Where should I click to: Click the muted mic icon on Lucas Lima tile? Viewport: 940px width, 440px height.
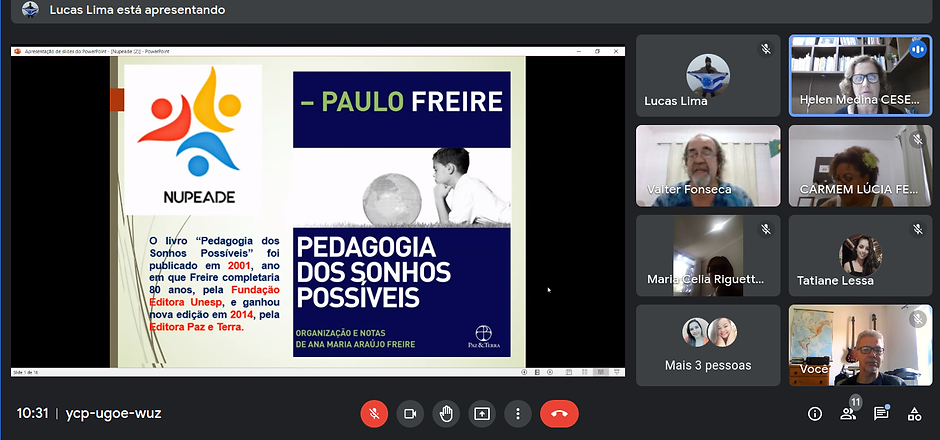(766, 49)
